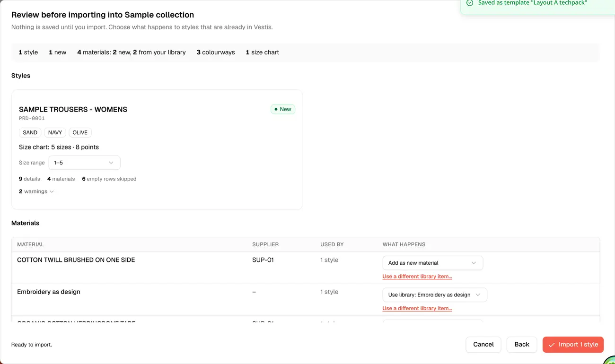Click 'Use a different library item' for Embroidery

click(x=417, y=308)
